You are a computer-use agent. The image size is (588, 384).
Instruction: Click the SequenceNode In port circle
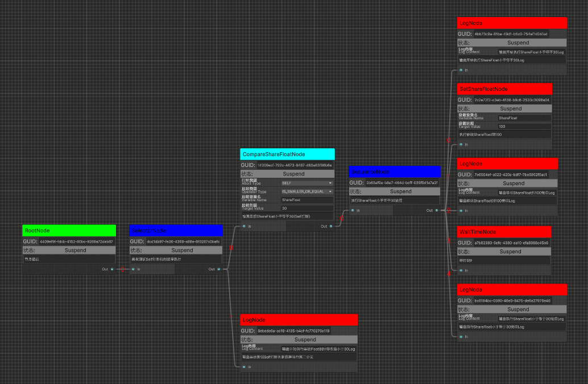click(x=353, y=210)
